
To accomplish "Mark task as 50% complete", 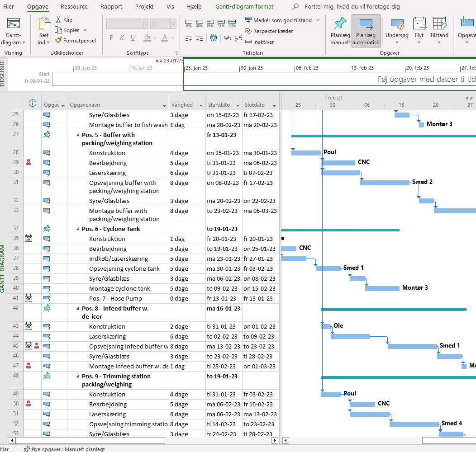I will pos(210,23).
